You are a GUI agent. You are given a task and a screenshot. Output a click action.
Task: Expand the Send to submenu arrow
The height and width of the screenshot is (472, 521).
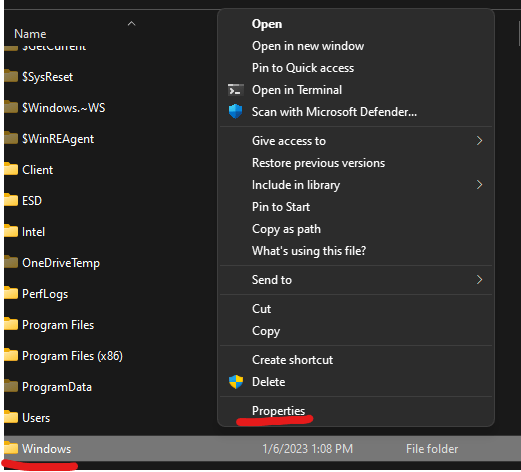pos(479,280)
